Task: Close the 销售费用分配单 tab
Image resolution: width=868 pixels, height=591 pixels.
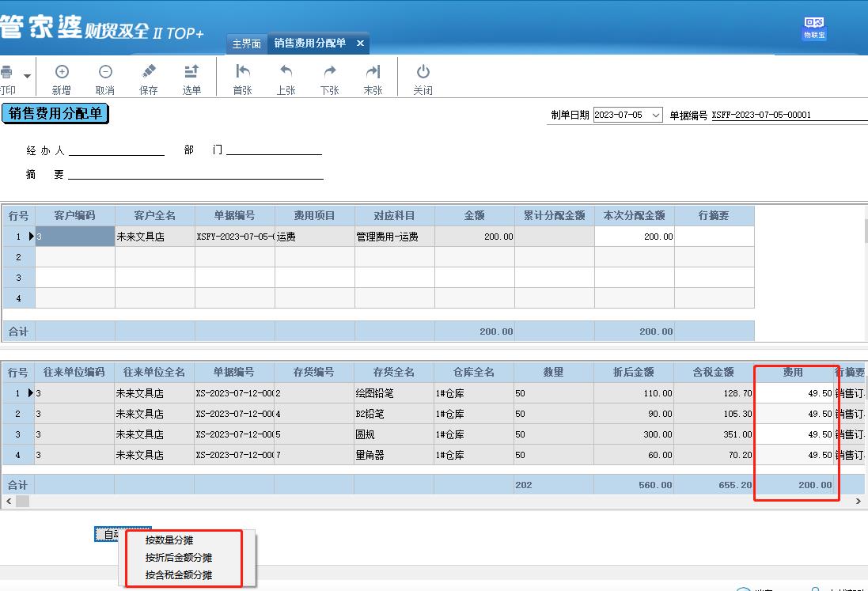Action: pos(360,44)
